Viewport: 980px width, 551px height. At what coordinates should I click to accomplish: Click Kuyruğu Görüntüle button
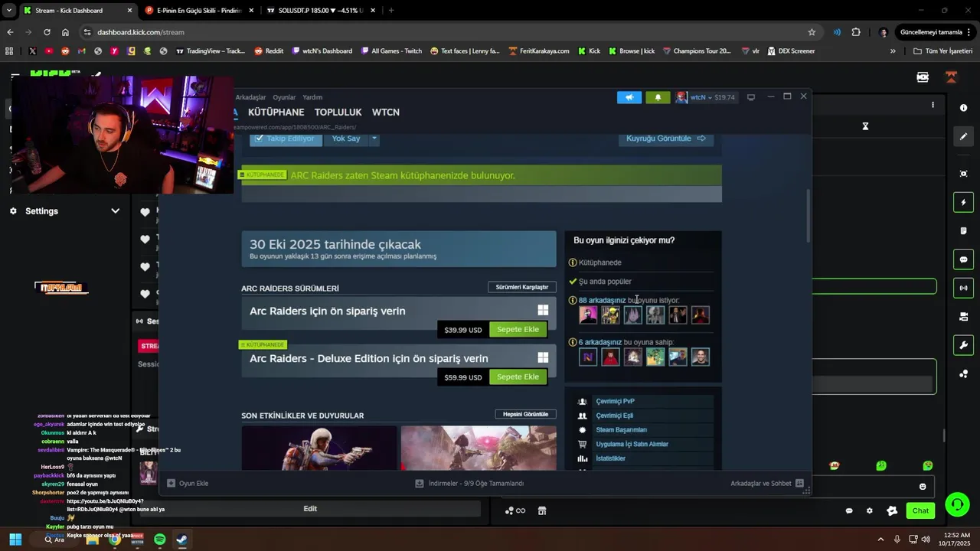pyautogui.click(x=666, y=139)
